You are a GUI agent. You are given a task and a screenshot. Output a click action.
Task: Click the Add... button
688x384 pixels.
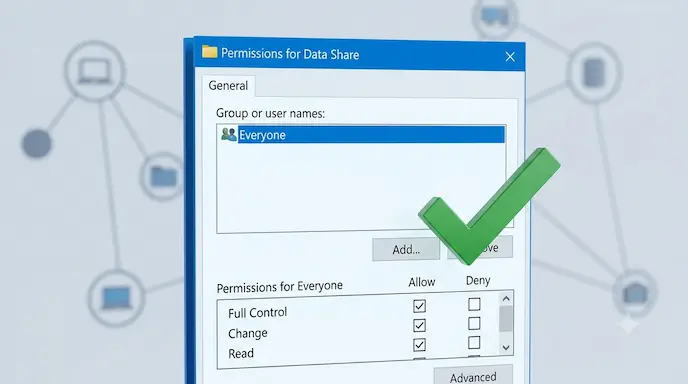406,249
